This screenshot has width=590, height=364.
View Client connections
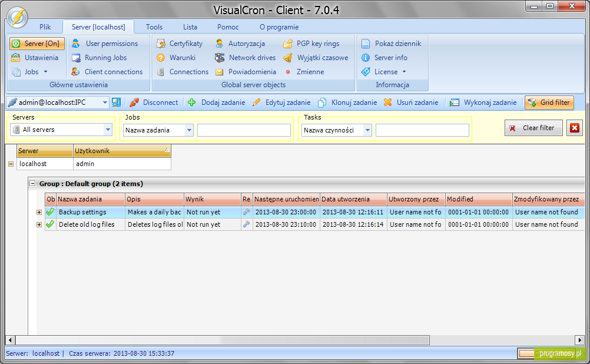pos(107,72)
